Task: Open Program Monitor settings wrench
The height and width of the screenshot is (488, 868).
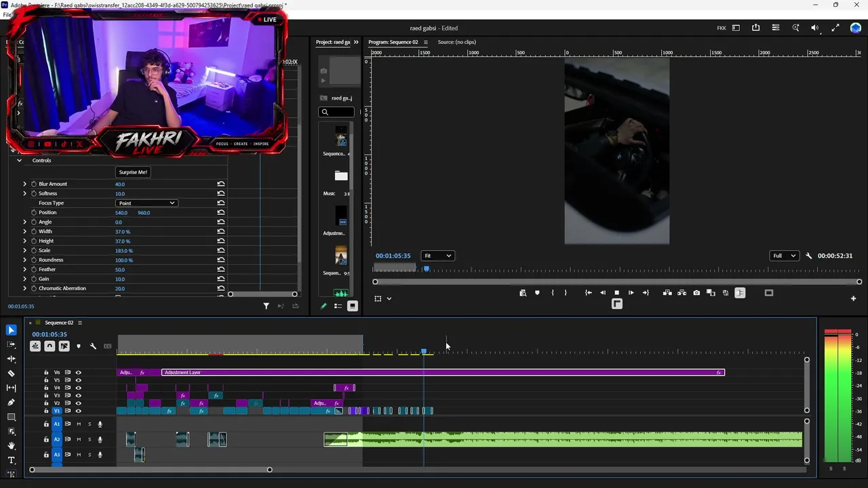Action: tap(808, 256)
